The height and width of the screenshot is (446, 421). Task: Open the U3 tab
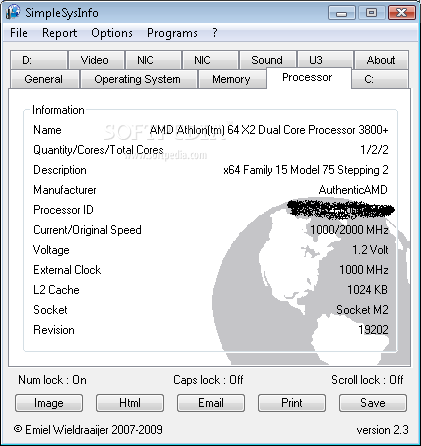(x=325, y=60)
